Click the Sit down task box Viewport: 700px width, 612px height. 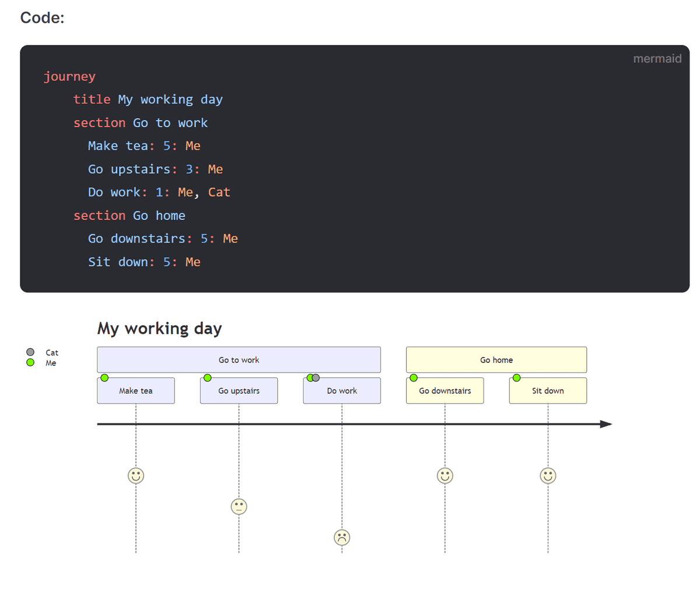[548, 391]
